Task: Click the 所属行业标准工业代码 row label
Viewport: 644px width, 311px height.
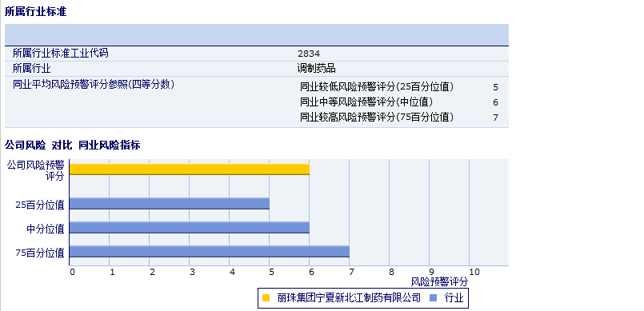Action: click(60, 53)
